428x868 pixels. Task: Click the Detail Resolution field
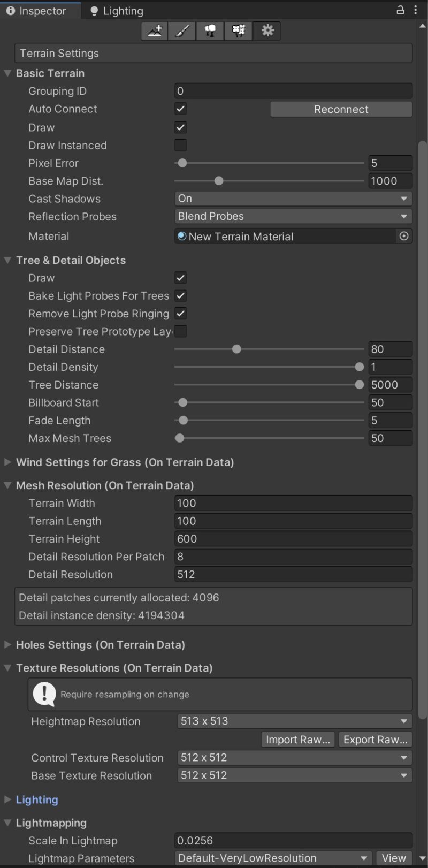click(x=293, y=574)
